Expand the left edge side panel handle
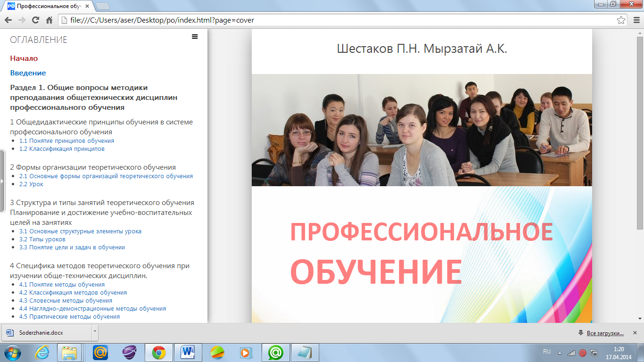Screen dimensions: 644x362 coord(2,181)
